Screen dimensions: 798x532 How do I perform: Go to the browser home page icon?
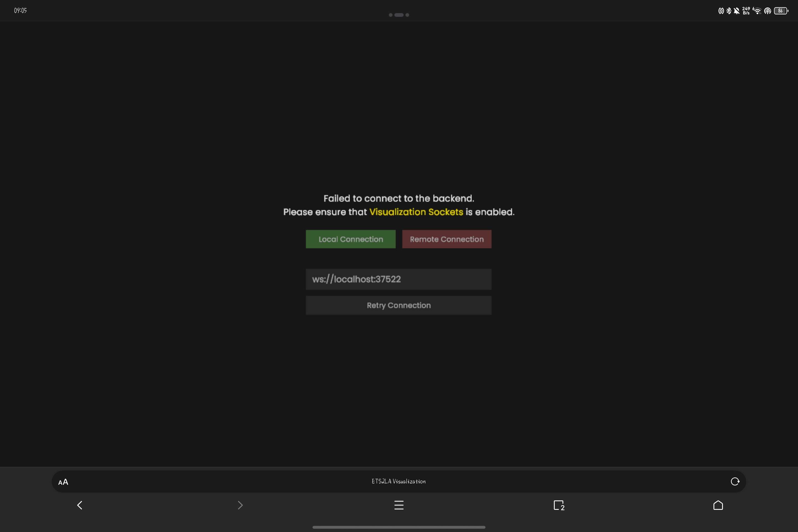click(718, 505)
